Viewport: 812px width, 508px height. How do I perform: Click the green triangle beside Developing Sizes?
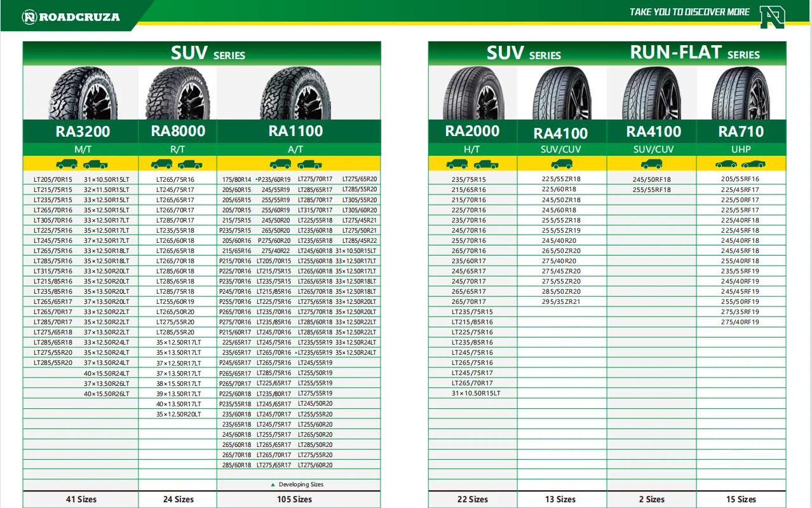coord(273,484)
